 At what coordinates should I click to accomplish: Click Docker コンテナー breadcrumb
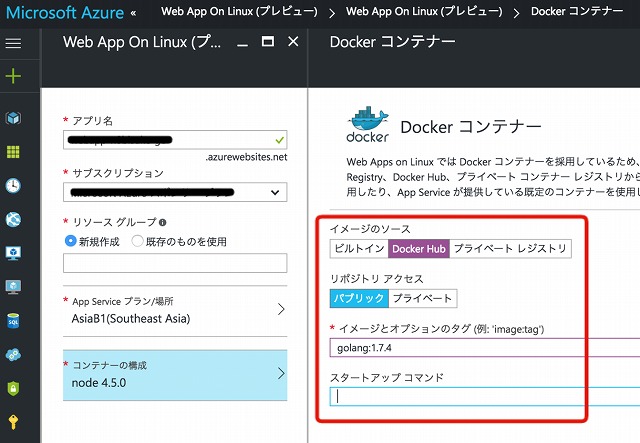577,11
